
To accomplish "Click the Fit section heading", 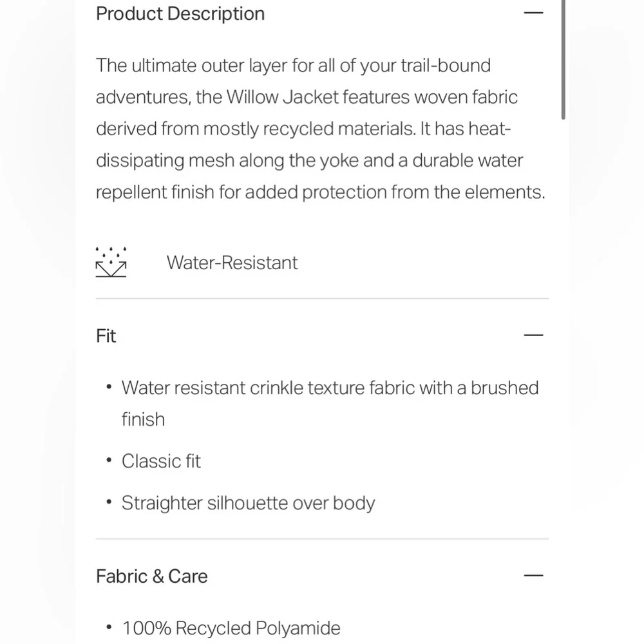I will pyautogui.click(x=106, y=336).
